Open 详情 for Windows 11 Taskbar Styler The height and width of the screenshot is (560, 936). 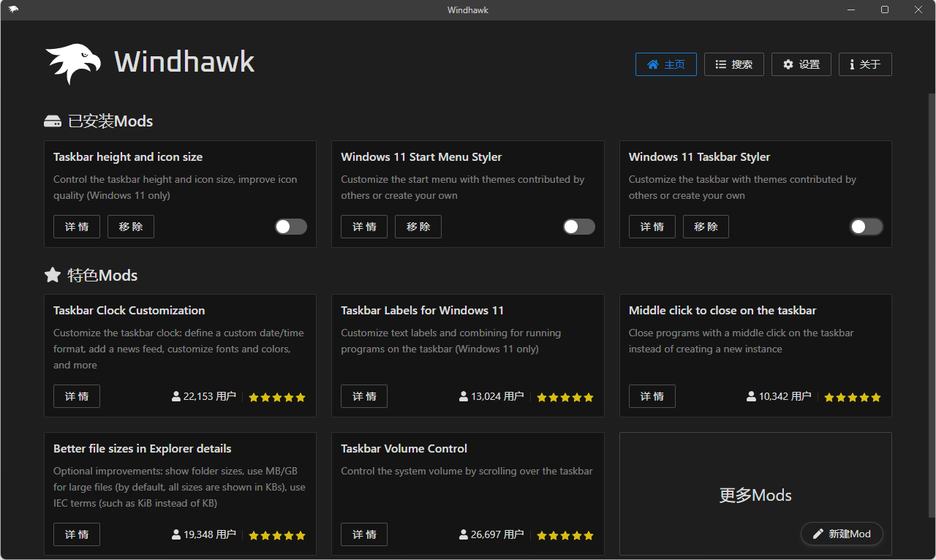click(x=652, y=227)
